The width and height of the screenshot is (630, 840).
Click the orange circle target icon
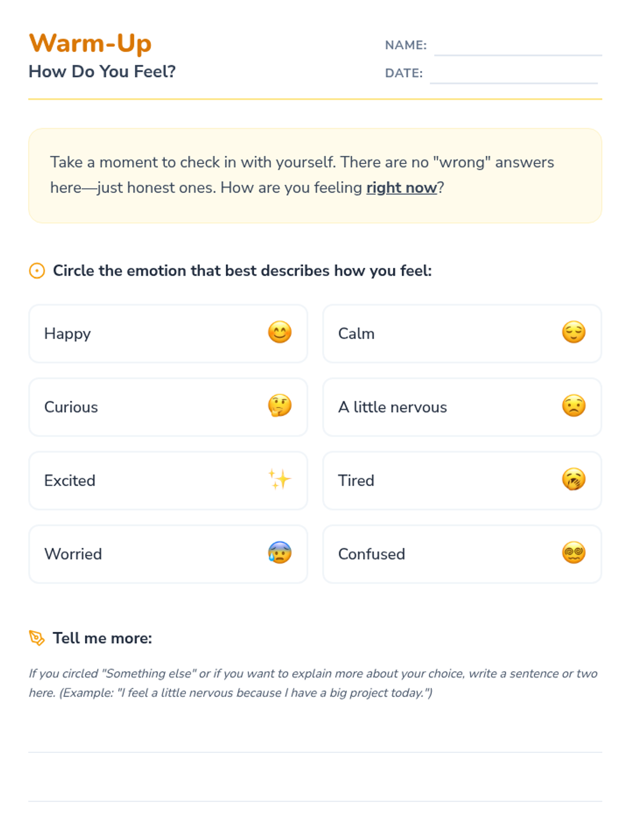37,271
